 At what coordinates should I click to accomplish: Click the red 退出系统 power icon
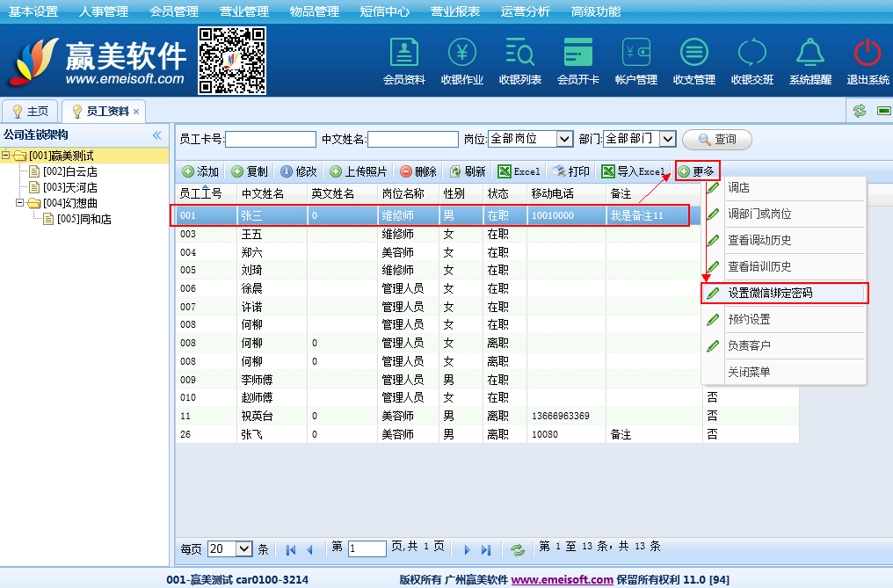click(868, 54)
